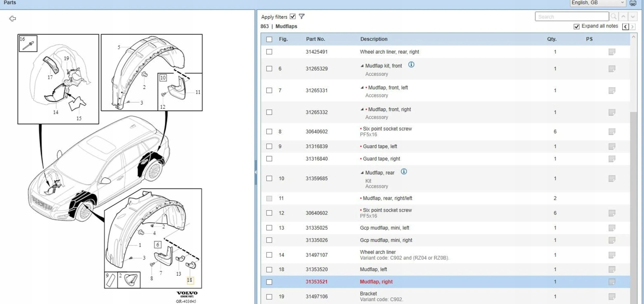Click note icon for Wheel arch liner, rear, right
The height and width of the screenshot is (304, 644).
[612, 52]
